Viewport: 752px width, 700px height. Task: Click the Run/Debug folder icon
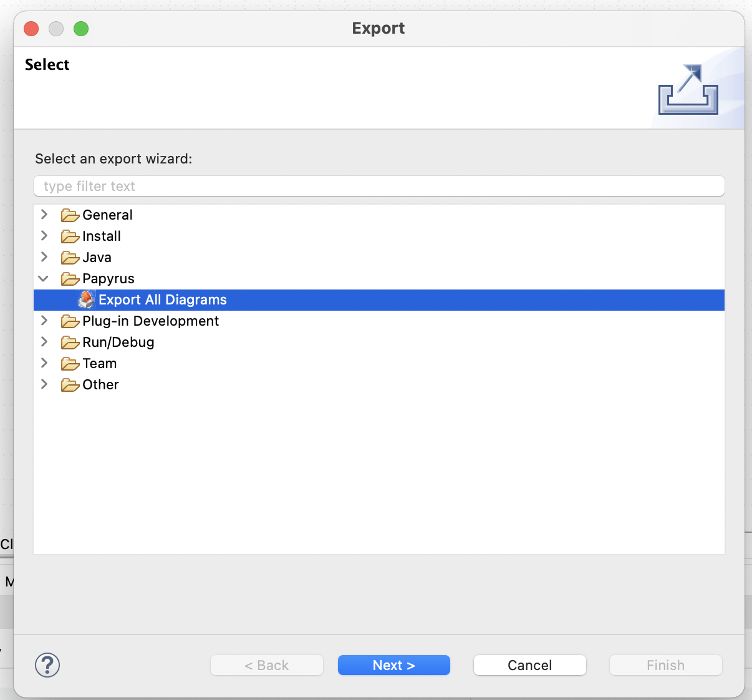coord(70,343)
